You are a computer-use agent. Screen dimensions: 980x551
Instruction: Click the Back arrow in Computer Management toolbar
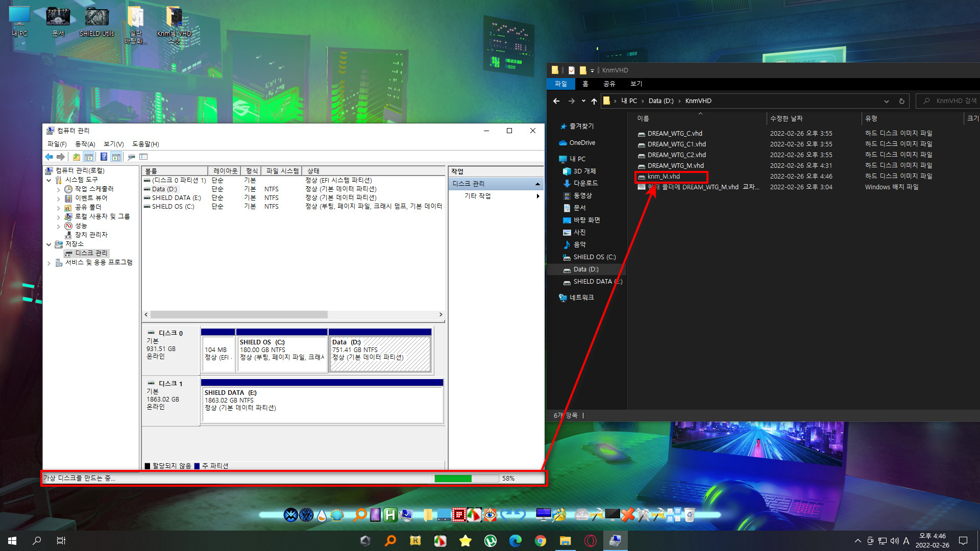[x=49, y=157]
